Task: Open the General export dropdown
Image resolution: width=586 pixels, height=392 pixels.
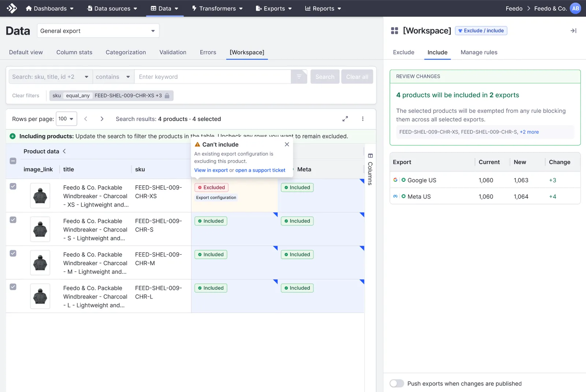Action: coord(98,31)
